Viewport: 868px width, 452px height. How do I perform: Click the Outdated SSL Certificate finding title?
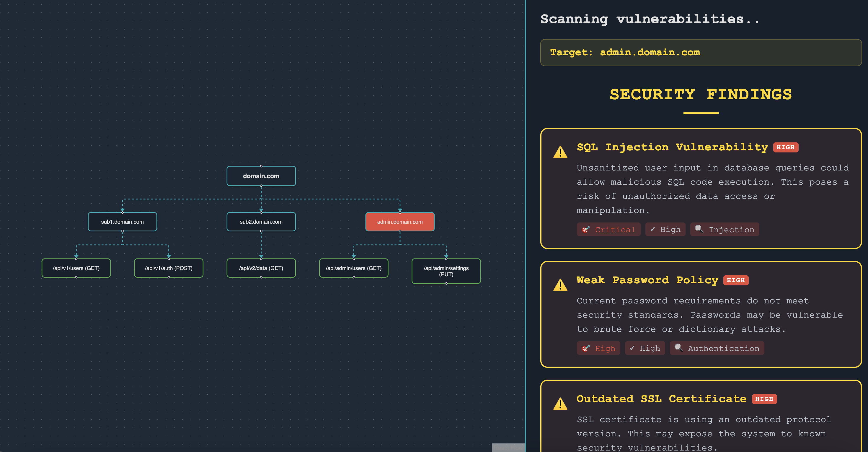point(661,399)
